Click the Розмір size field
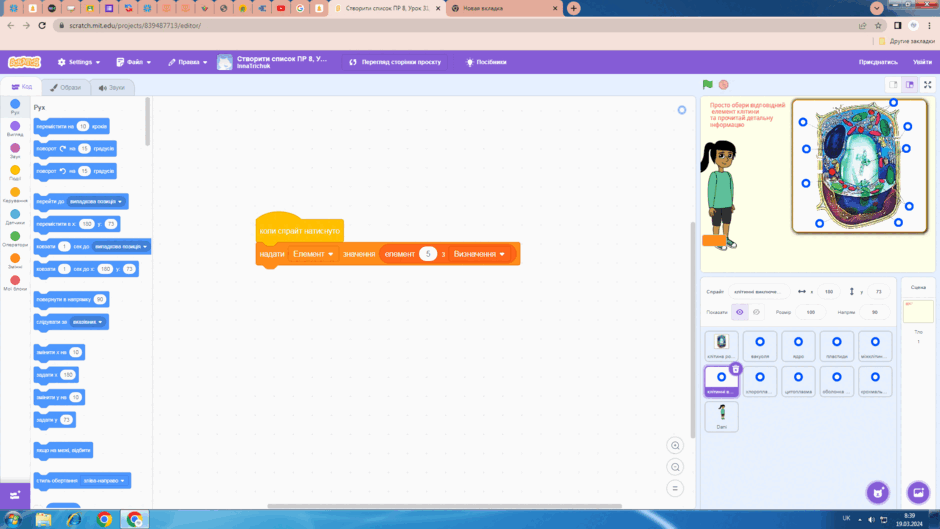Viewport: 940px width, 529px height. (x=811, y=312)
